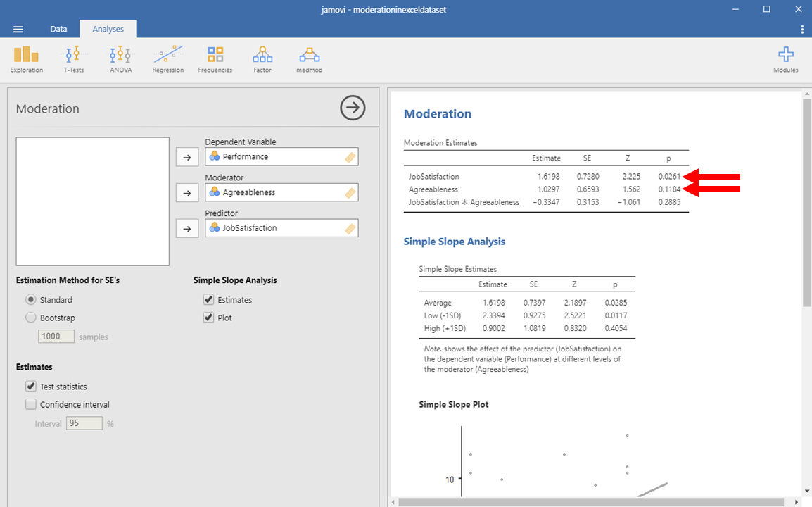Image resolution: width=812 pixels, height=507 pixels.
Task: Open the medmod module menu
Action: [x=310, y=59]
